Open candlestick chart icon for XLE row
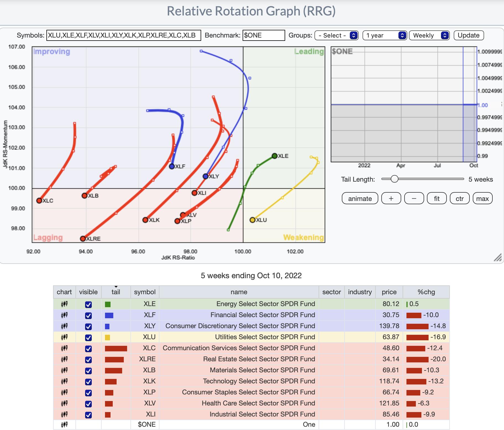 [x=64, y=304]
